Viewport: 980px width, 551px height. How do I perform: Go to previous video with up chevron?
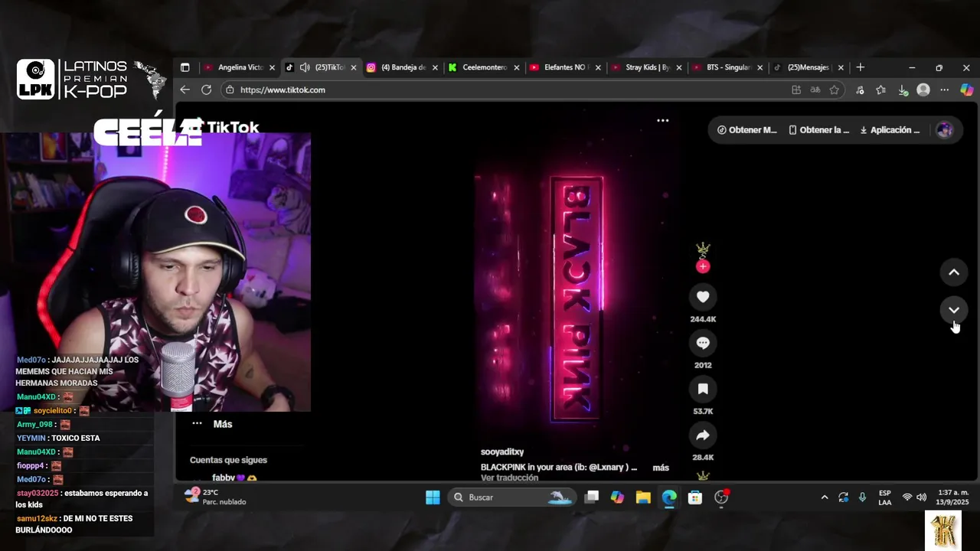(x=954, y=272)
